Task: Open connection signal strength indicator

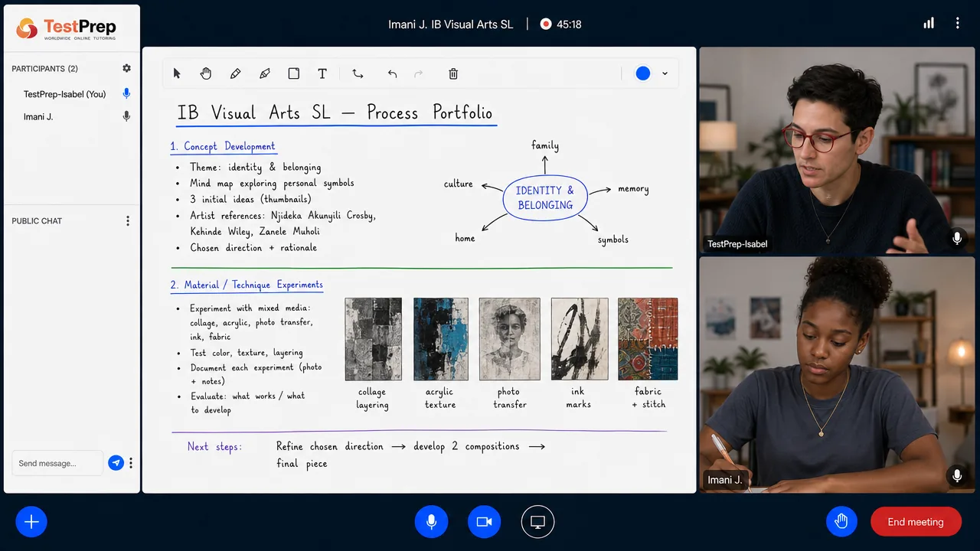Action: [x=929, y=24]
